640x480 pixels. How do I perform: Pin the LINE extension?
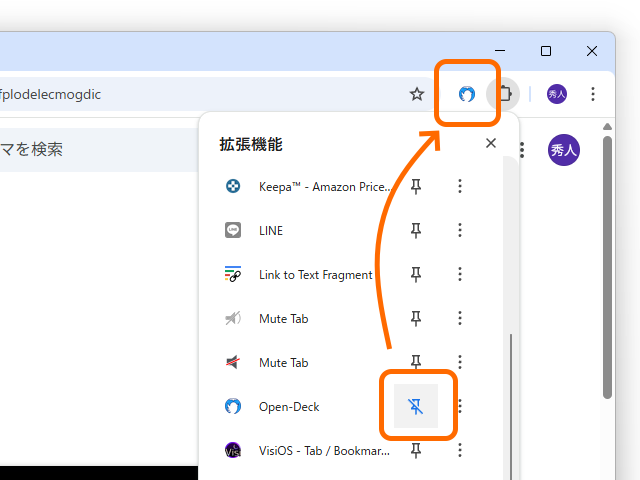(x=416, y=230)
